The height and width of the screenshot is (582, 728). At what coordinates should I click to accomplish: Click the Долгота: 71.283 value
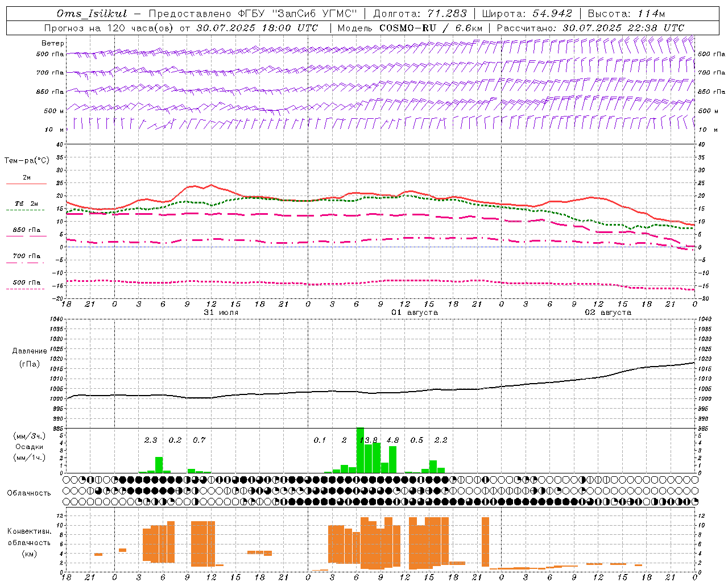click(x=420, y=14)
